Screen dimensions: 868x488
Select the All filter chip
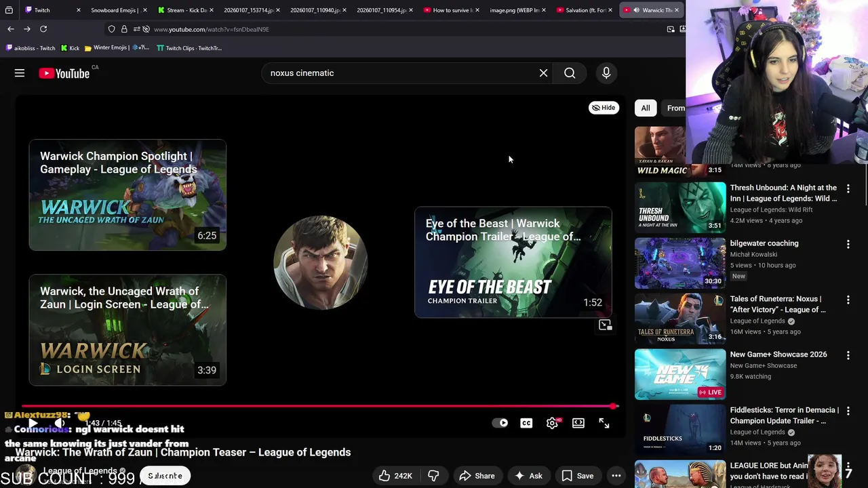pyautogui.click(x=646, y=108)
